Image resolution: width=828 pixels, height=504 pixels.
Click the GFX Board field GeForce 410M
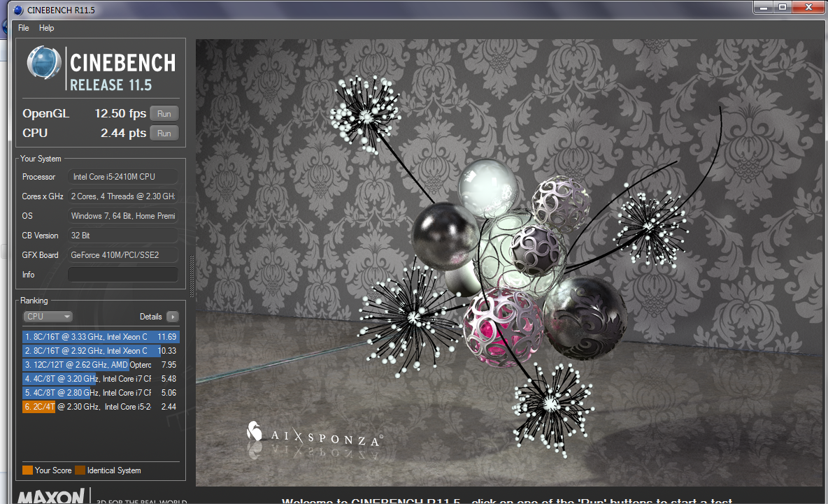122,255
